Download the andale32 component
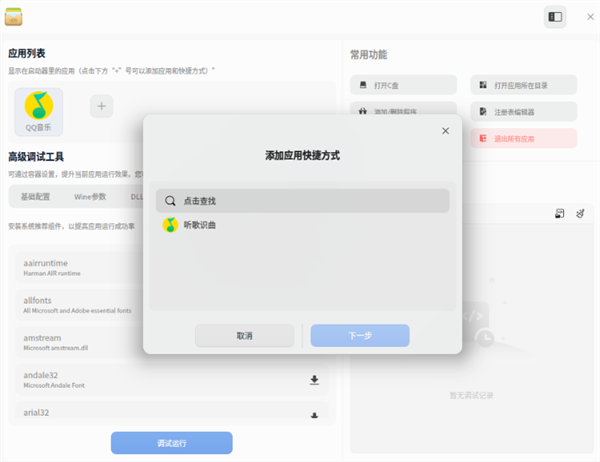600x462 pixels. [x=314, y=380]
